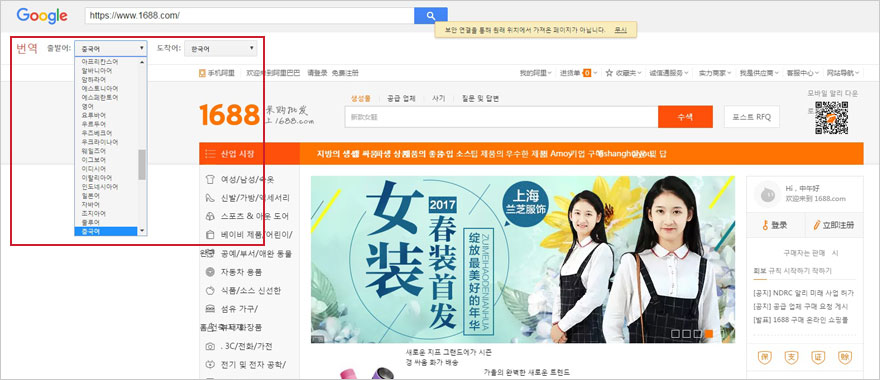This screenshot has width=880, height=380.
Task: Expand the 诚信通服务 dropdown menu
Action: click(x=669, y=73)
